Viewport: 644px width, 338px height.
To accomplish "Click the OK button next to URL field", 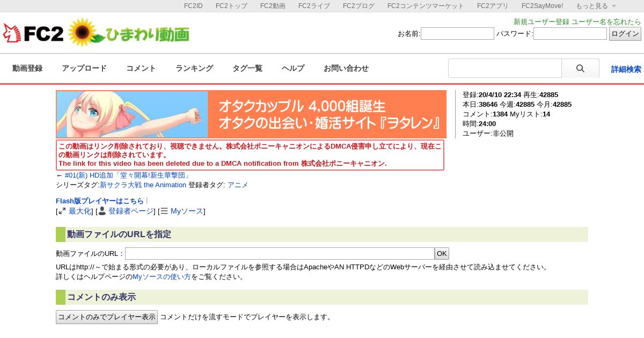I will click(442, 254).
